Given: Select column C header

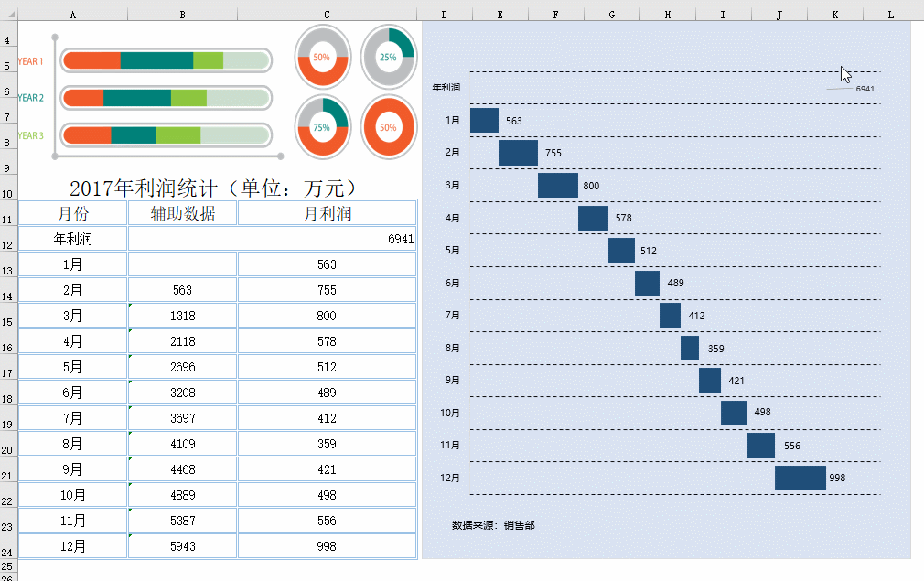Looking at the screenshot, I should [x=327, y=15].
